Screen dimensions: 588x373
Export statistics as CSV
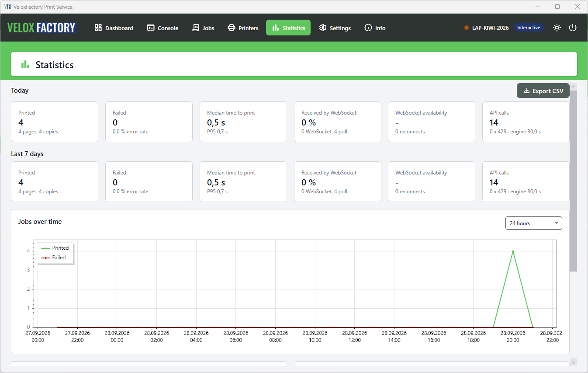click(x=543, y=91)
